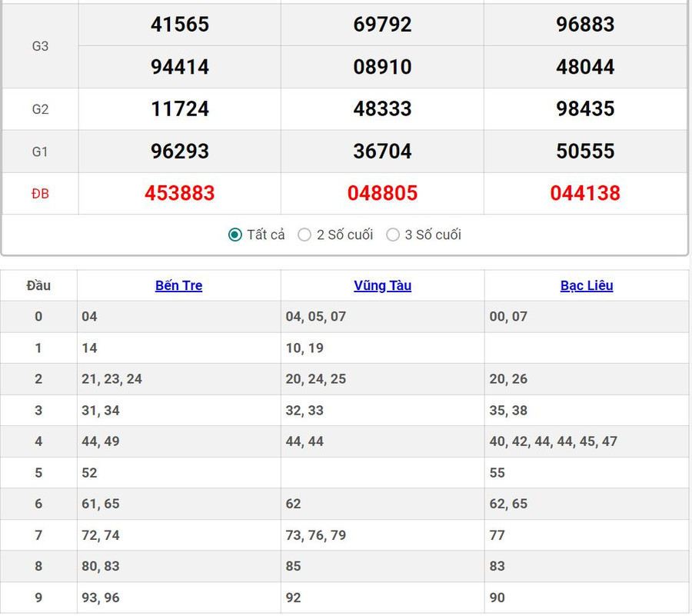Open the Bạc Liêu results link

586,285
